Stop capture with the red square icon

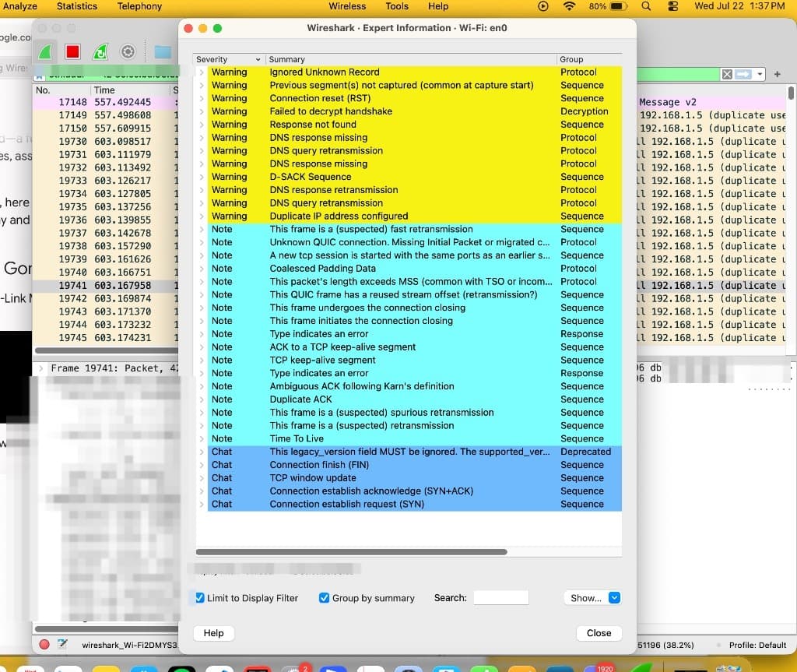72,51
